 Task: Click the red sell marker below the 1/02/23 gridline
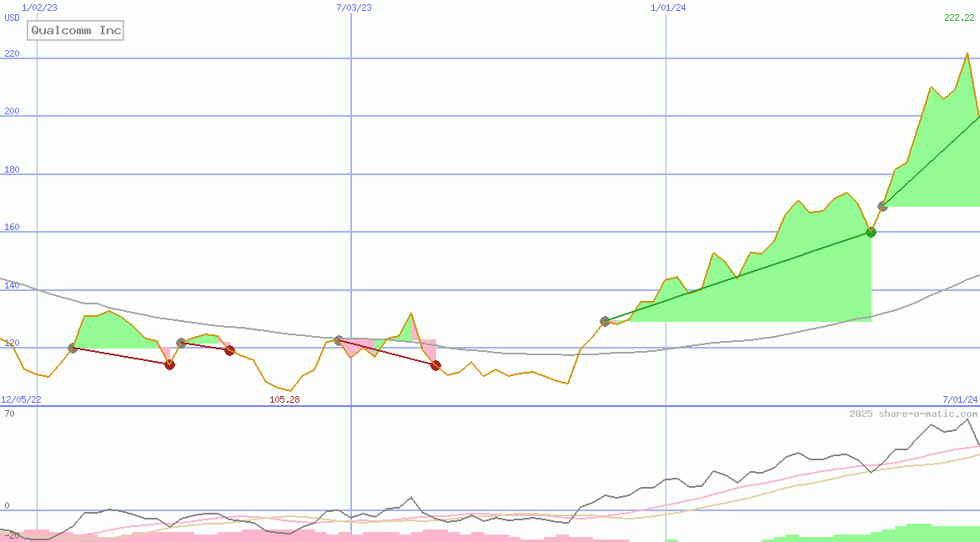169,364
